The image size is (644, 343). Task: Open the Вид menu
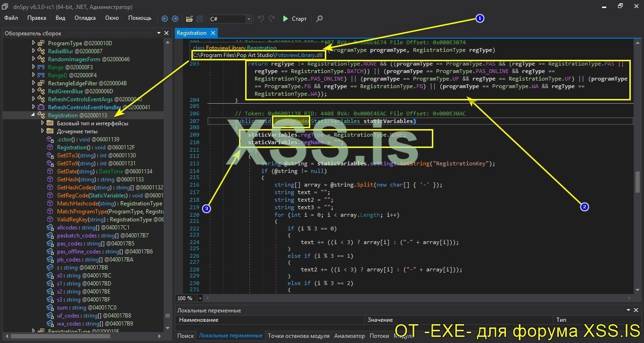tap(60, 18)
